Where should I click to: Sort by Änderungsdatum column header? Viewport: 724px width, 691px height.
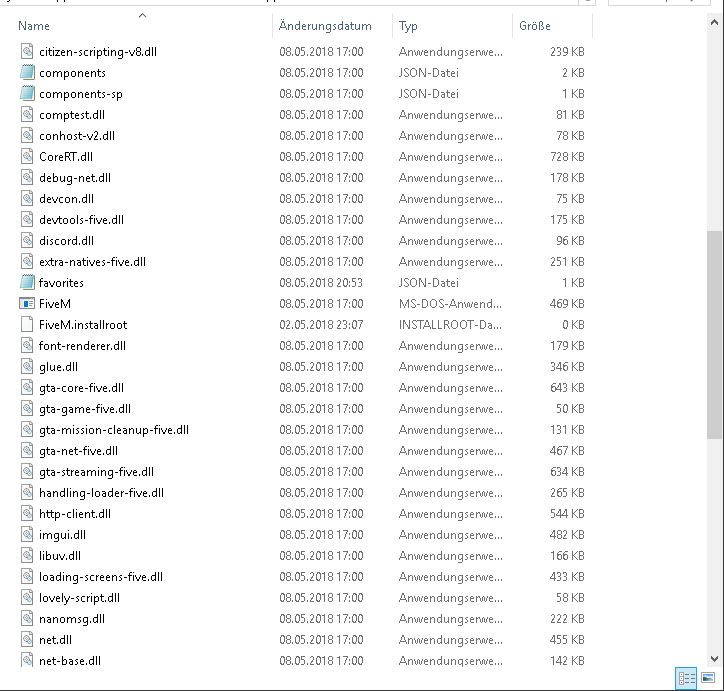coord(325,26)
